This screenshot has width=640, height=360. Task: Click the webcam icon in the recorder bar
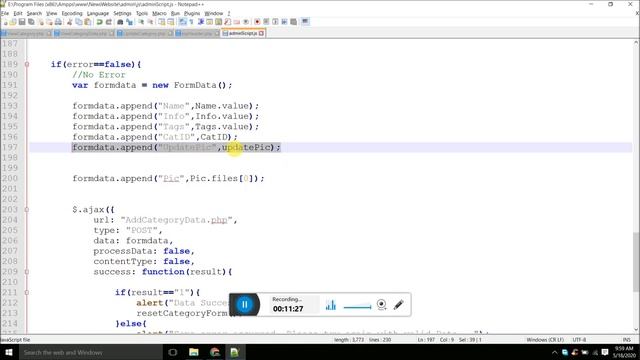[381, 304]
